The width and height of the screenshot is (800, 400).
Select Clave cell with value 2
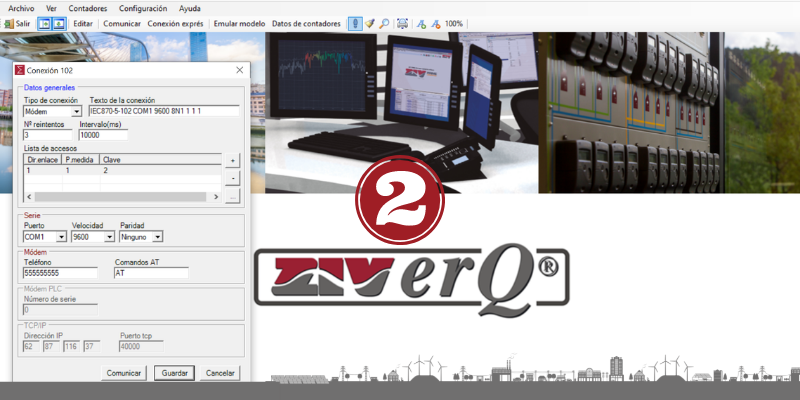(x=161, y=170)
